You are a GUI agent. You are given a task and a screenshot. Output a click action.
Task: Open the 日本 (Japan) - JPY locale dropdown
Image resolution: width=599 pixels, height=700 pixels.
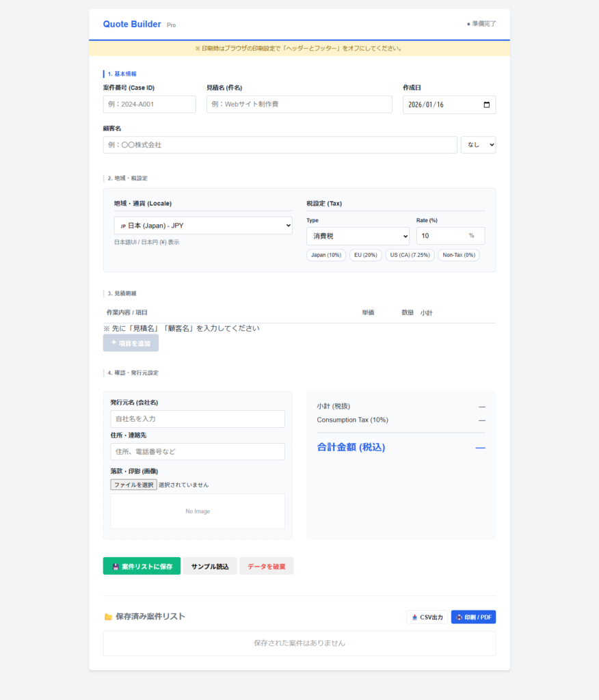[x=203, y=226]
